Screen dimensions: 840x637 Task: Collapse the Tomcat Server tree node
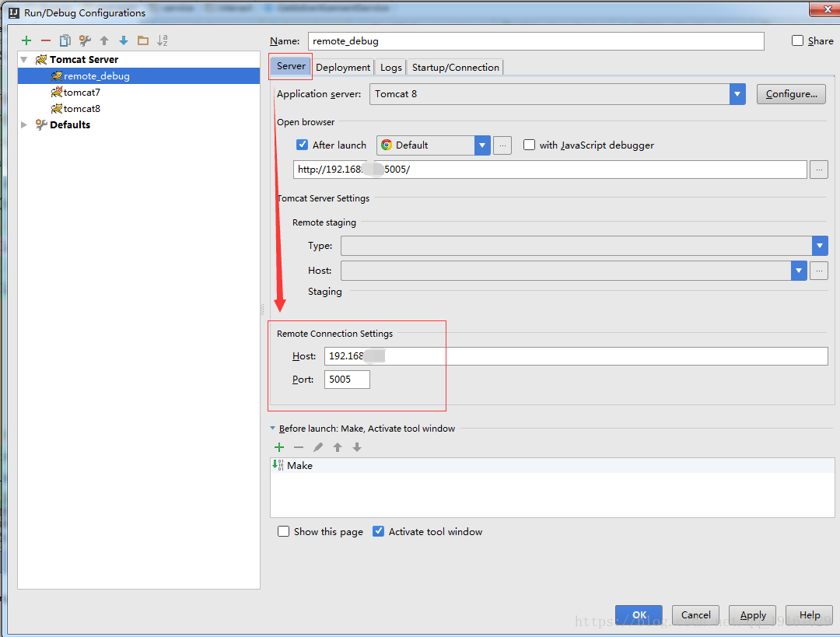click(23, 59)
